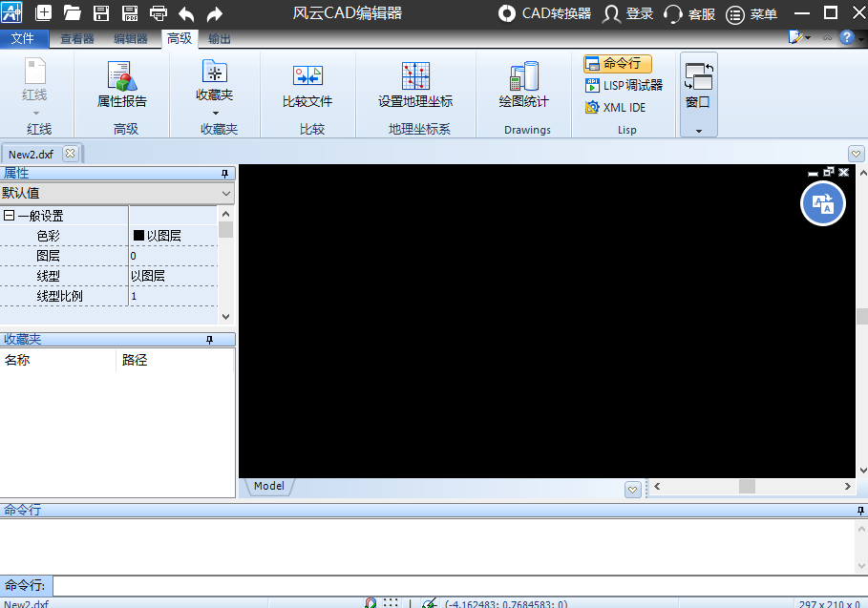Collapse the ribbon with the chevron icon

pyautogui.click(x=827, y=37)
